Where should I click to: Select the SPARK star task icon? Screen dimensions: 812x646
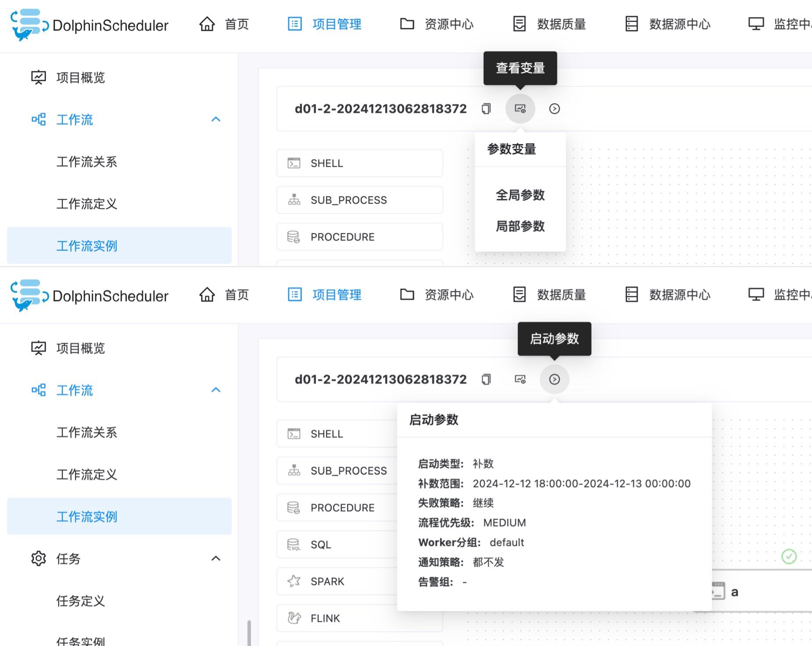[294, 581]
